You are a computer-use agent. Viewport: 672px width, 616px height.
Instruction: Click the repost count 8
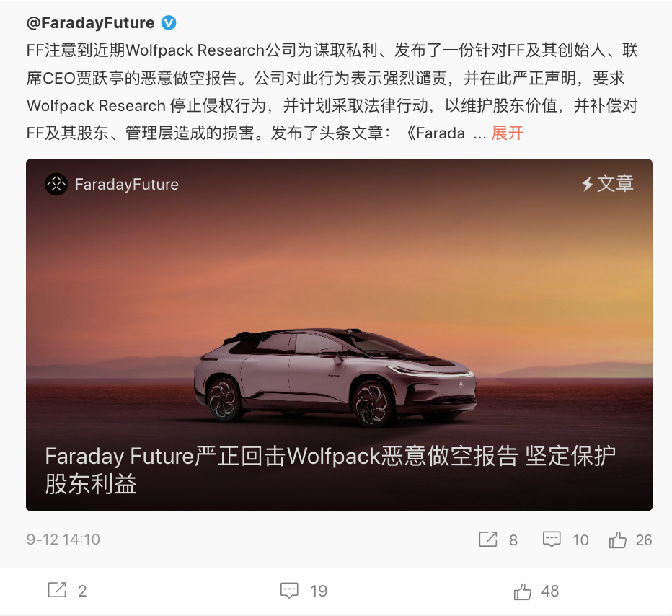click(513, 540)
